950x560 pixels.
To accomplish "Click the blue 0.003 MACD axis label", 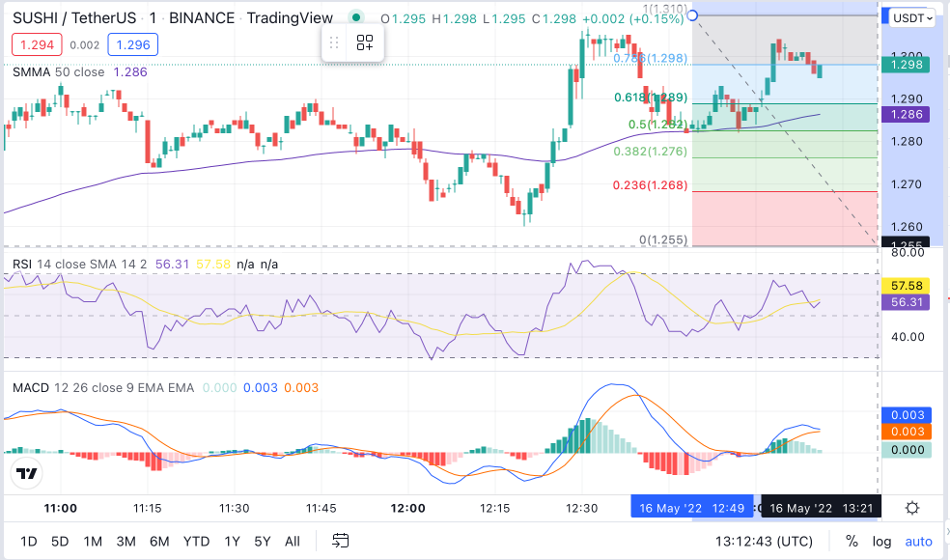I will [907, 415].
